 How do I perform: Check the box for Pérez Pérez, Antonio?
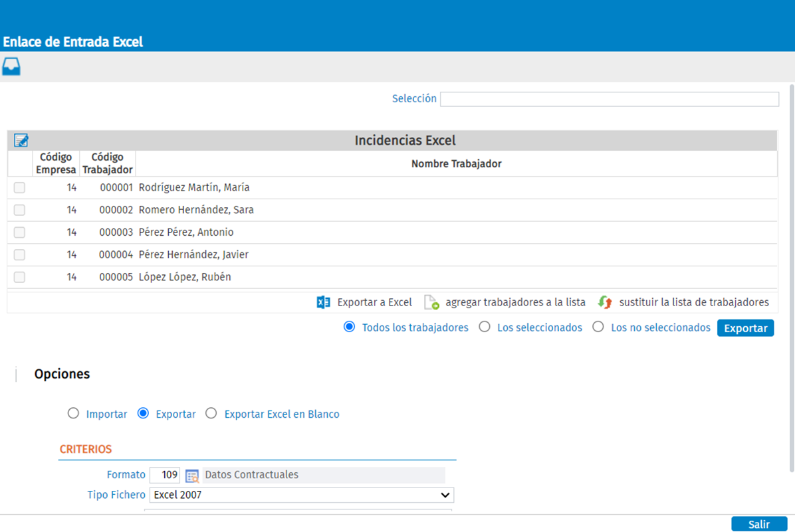point(19,232)
